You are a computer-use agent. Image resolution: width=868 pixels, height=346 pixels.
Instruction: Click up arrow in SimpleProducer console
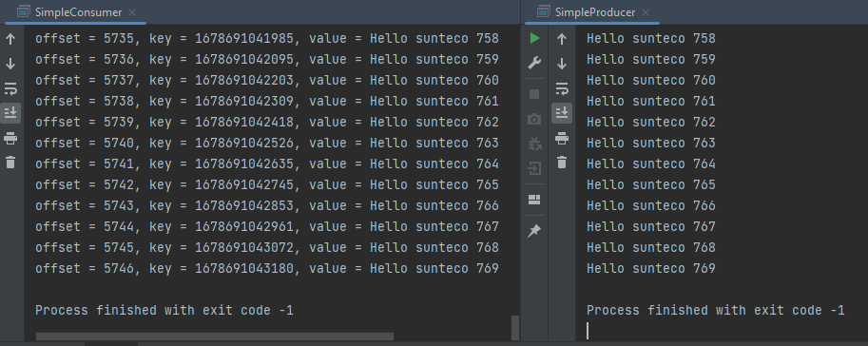pos(562,39)
